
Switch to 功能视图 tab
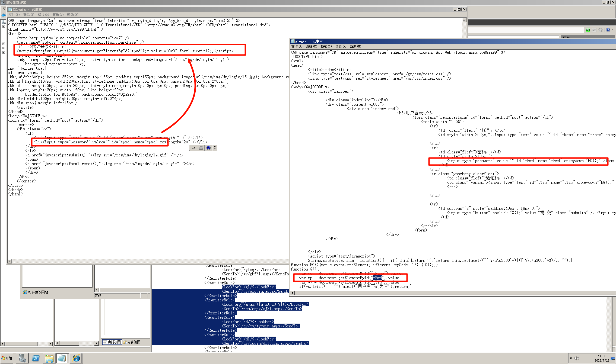(112, 342)
